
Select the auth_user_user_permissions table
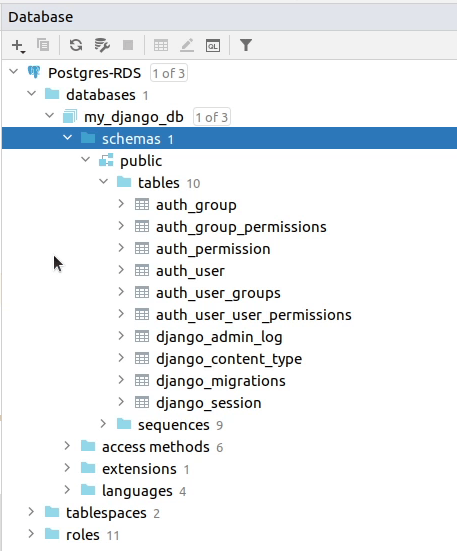tap(254, 316)
